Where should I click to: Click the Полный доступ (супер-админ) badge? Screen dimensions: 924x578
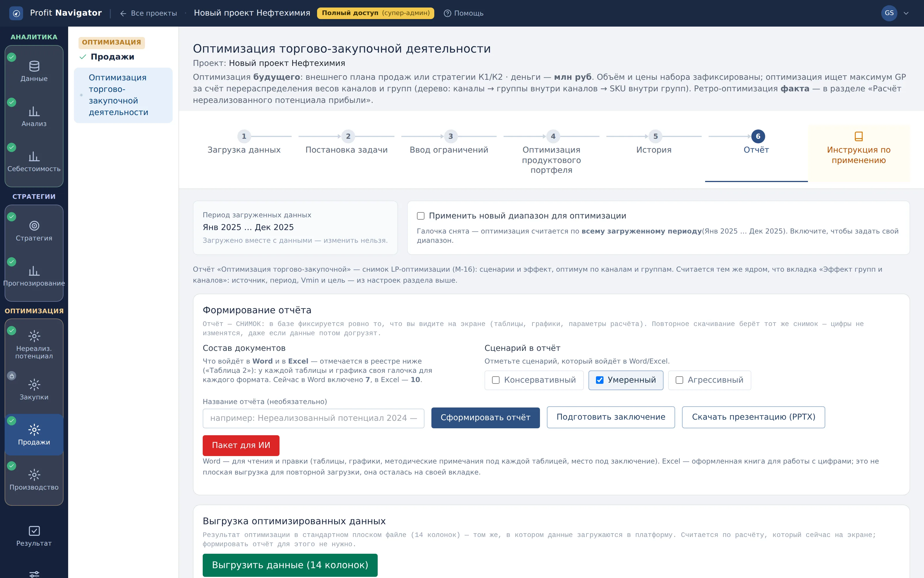point(375,13)
